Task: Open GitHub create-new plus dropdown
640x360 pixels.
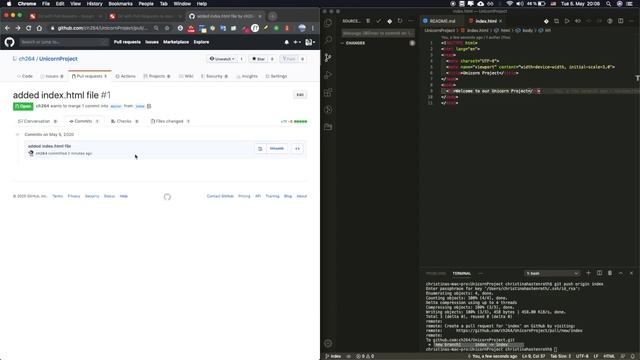Action: coord(297,42)
